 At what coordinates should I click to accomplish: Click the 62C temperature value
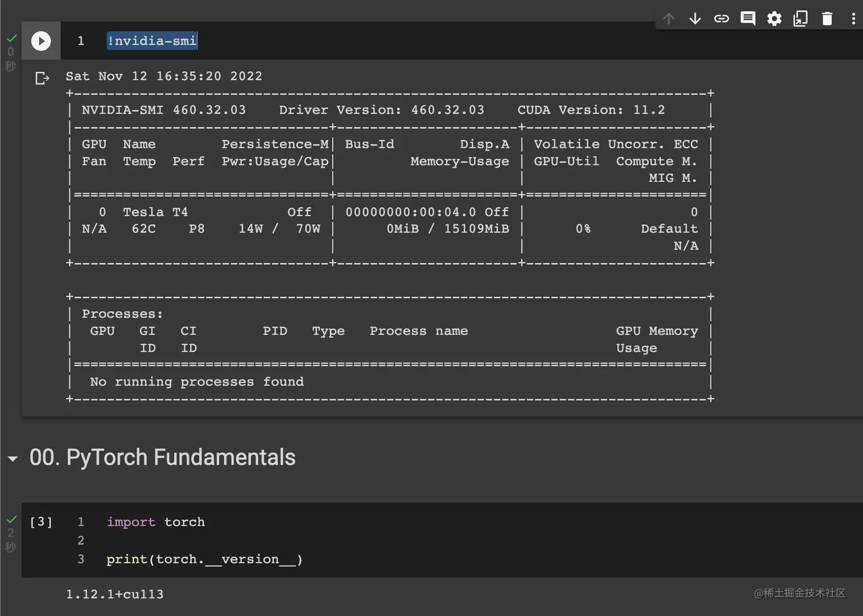click(x=144, y=229)
